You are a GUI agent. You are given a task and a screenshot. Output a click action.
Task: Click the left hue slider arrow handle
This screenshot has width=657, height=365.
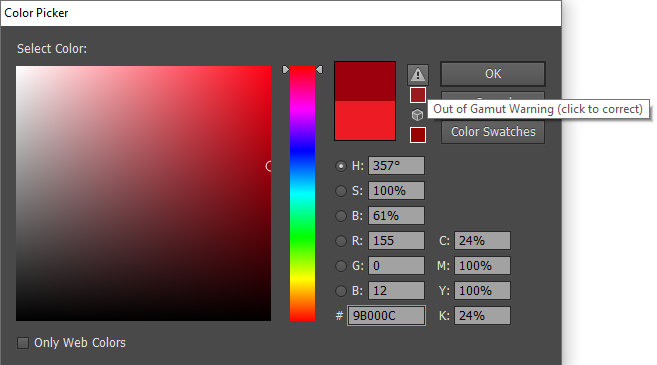[286, 70]
